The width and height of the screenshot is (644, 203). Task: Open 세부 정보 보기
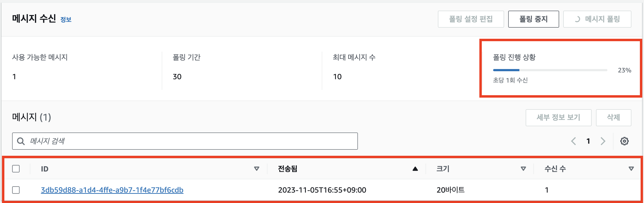pyautogui.click(x=558, y=117)
